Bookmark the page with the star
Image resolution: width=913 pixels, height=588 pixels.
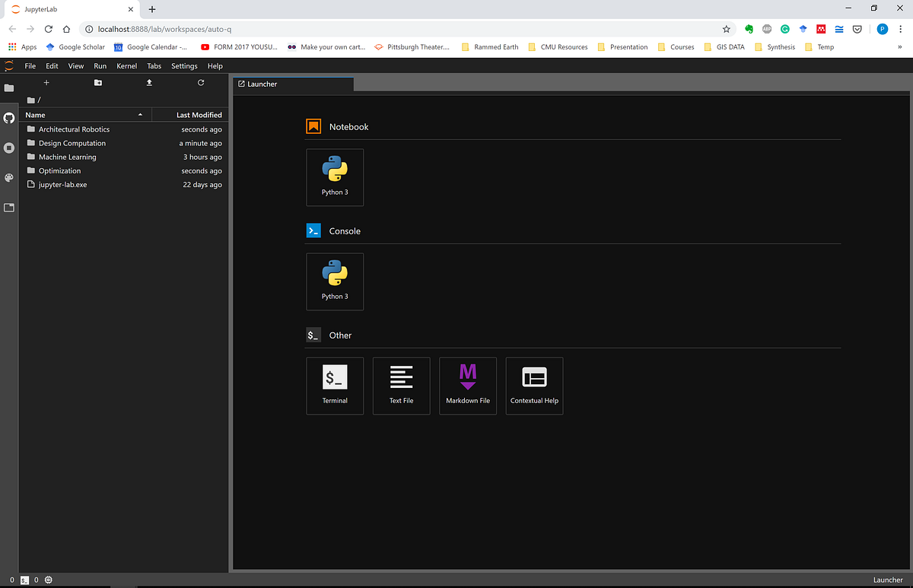pos(726,28)
